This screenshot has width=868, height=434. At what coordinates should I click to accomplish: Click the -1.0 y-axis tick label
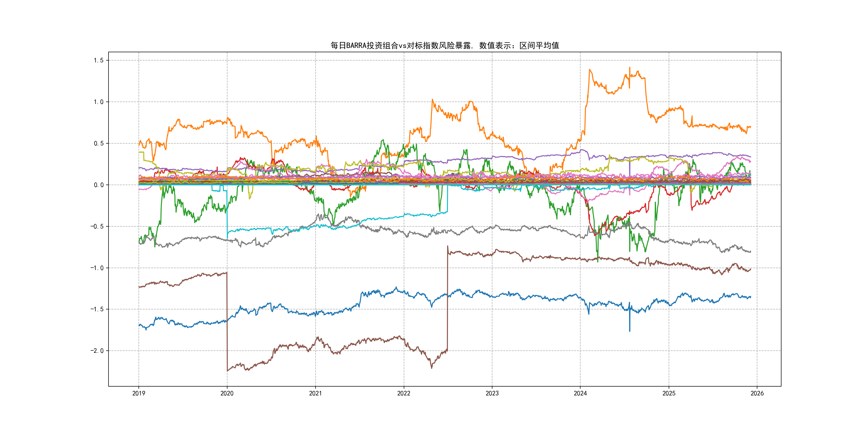pyautogui.click(x=97, y=268)
